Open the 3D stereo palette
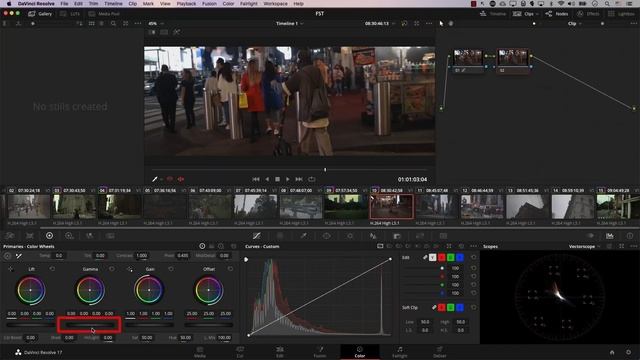Screen dimensions: 640x360 tap(443, 236)
